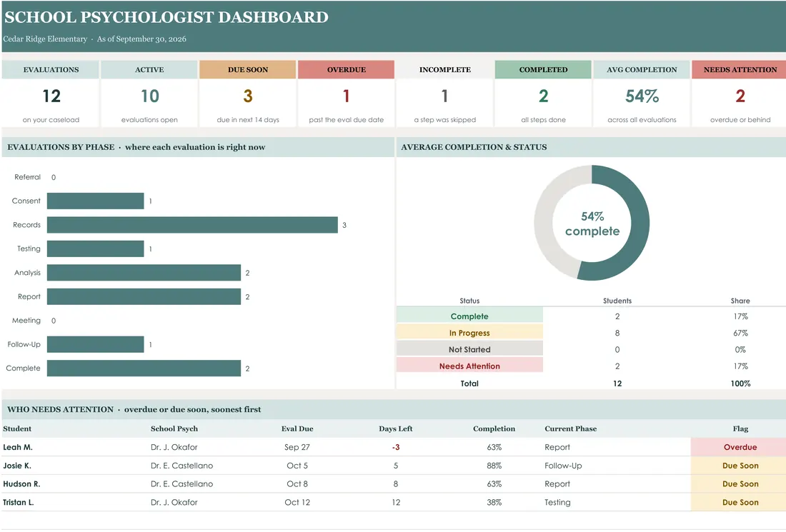This screenshot has height=532, width=786.
Task: Click 'a step was skipped' caption
Action: (445, 120)
